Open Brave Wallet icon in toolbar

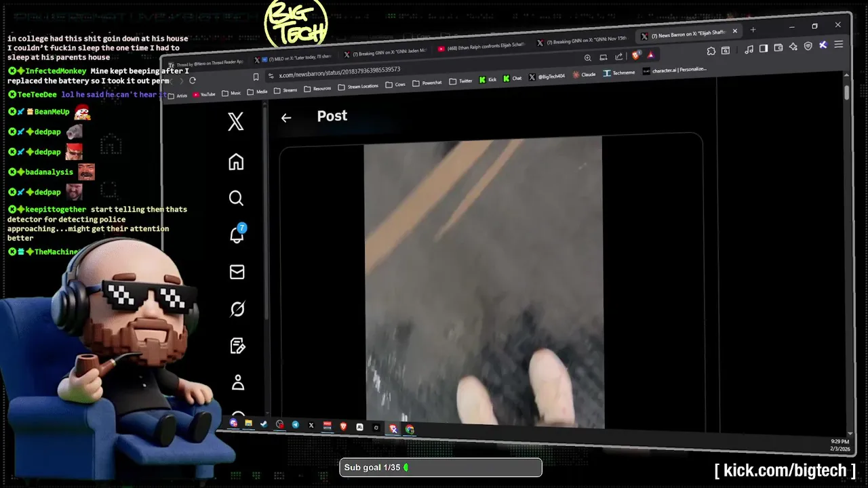coord(778,48)
